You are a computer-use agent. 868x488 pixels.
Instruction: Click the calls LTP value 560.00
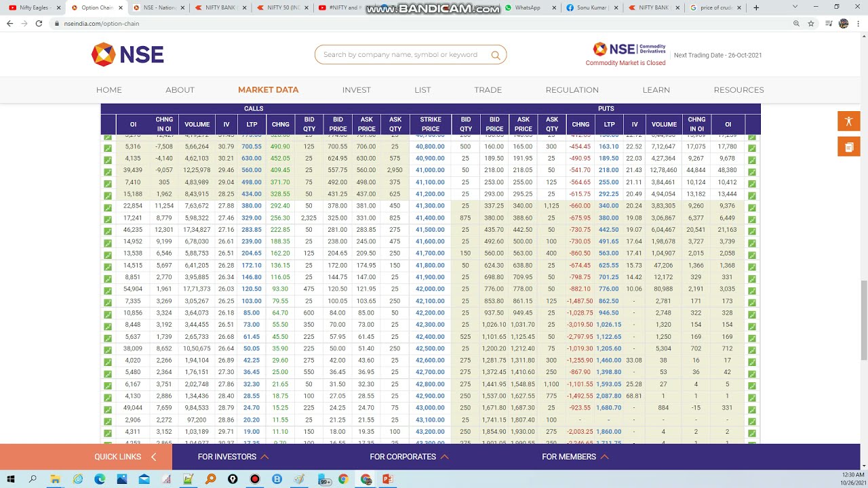pyautogui.click(x=252, y=171)
